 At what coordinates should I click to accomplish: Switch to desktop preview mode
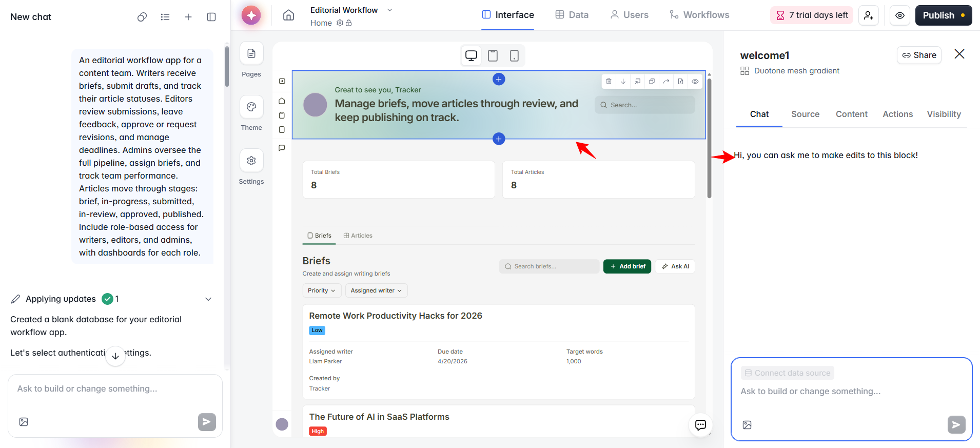[x=471, y=55]
